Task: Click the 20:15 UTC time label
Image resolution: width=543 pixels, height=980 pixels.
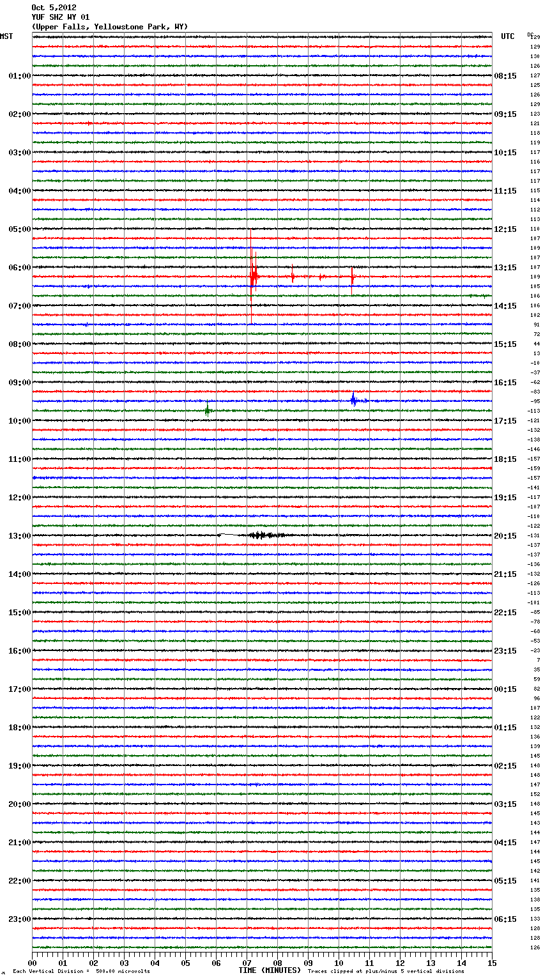Action: pyautogui.click(x=505, y=536)
